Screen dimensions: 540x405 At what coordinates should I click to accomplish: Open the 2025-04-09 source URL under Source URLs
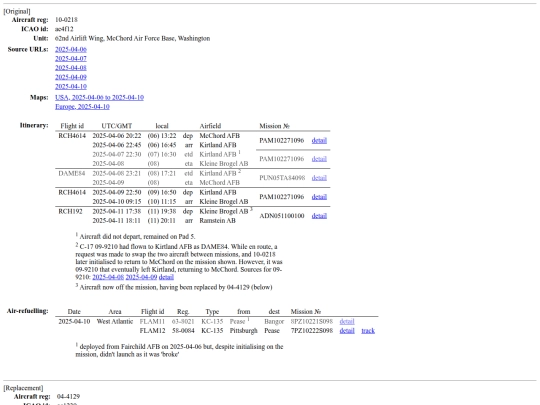tap(71, 77)
